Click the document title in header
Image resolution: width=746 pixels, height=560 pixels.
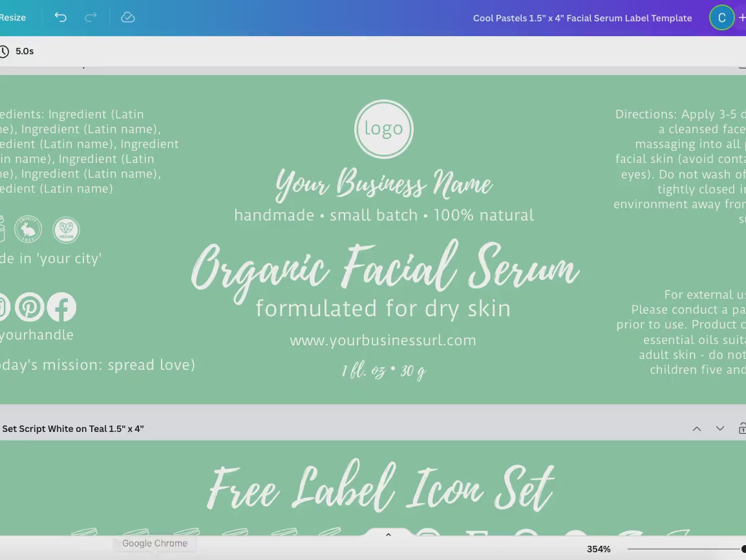tap(582, 18)
